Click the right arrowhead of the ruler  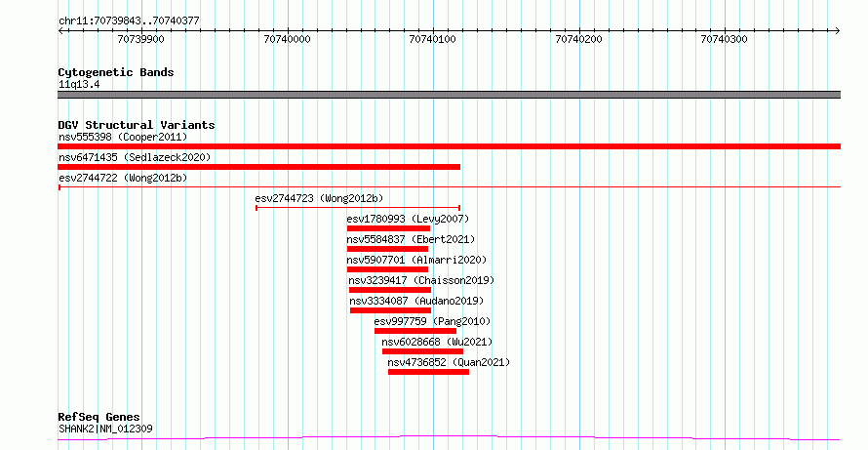pos(837,31)
